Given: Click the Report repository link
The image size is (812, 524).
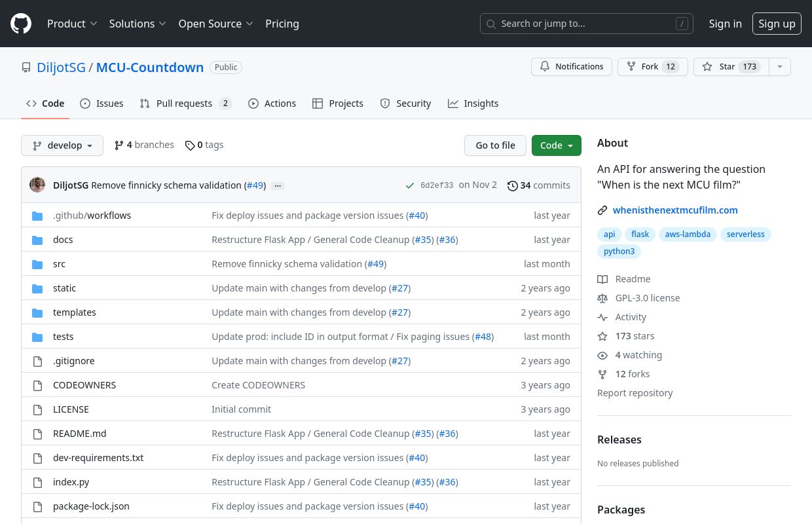Looking at the screenshot, I should pyautogui.click(x=635, y=393).
